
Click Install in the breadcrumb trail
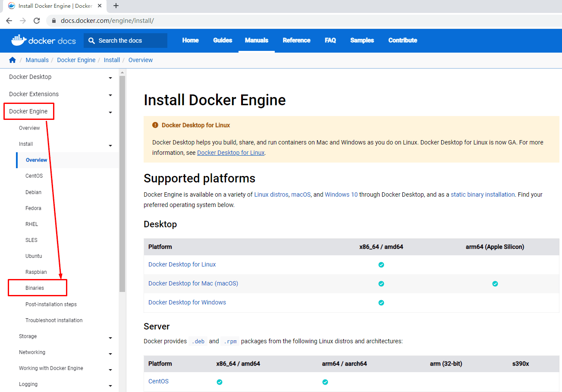(x=112, y=60)
